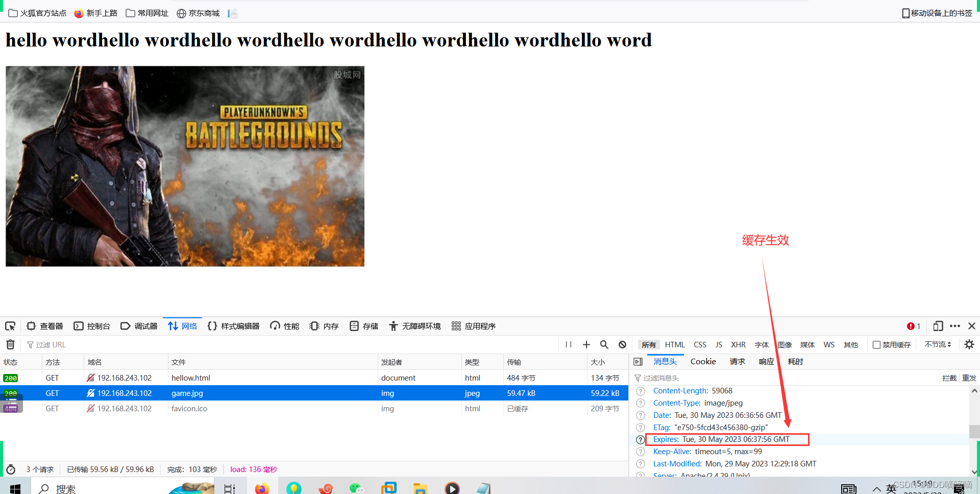Open the 新手上路 bookmark
This screenshot has width=980, height=494.
tap(95, 13)
